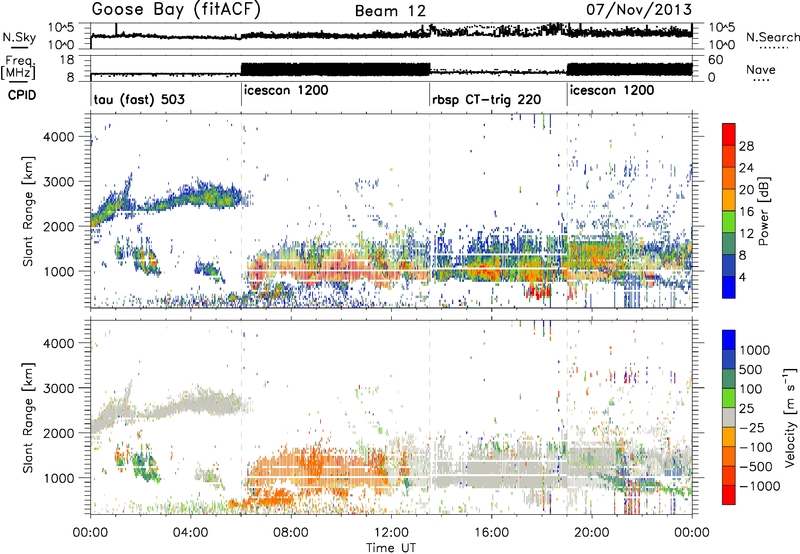Click the 'tau (fast) 503' CPID label
The width and height of the screenshot is (800, 554).
click(139, 99)
